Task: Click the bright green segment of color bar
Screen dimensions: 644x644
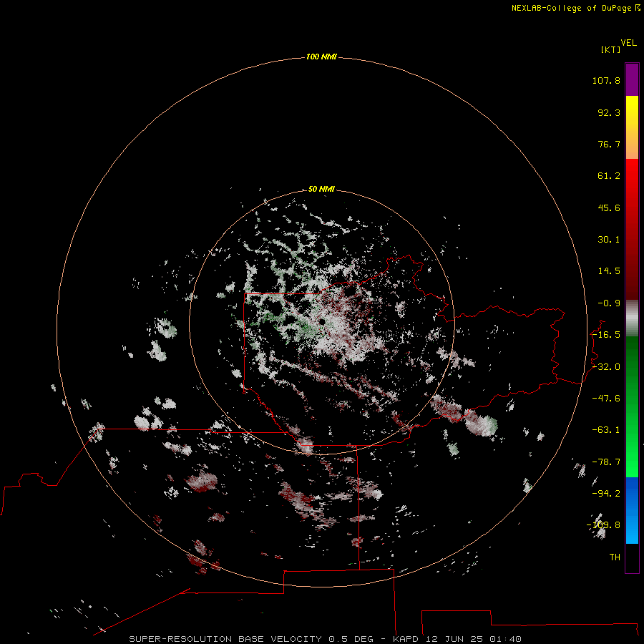Action: click(x=632, y=406)
